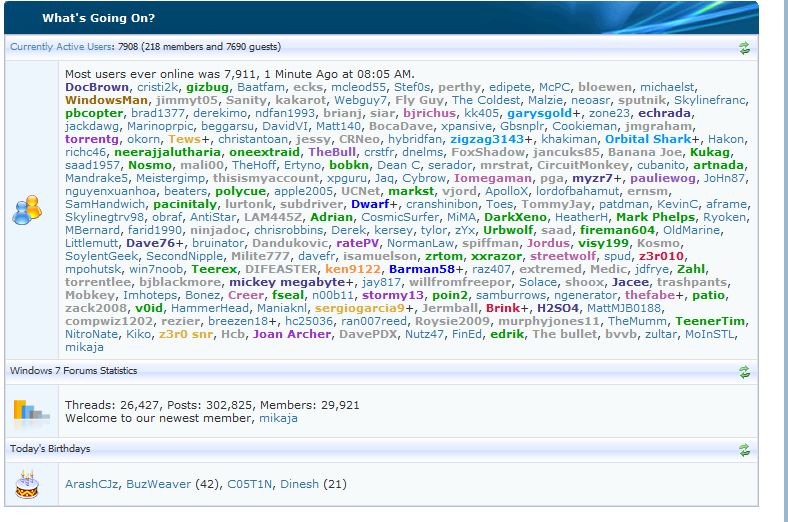This screenshot has width=788, height=522.
Task: Open stormy13's profile
Action: (x=392, y=295)
